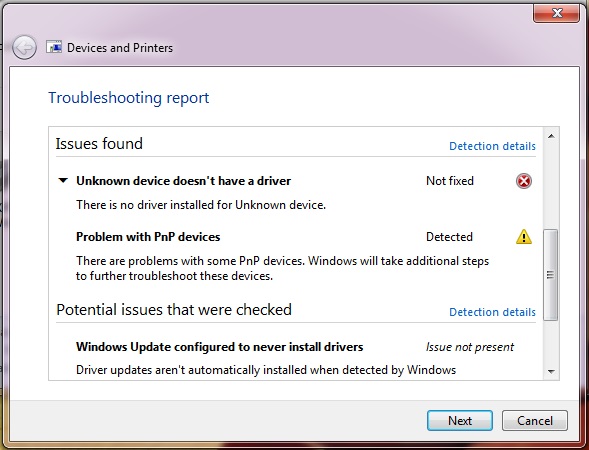Select Unknown device doesn't have a driver heading
Viewport: 589px width, 450px height.
(183, 181)
